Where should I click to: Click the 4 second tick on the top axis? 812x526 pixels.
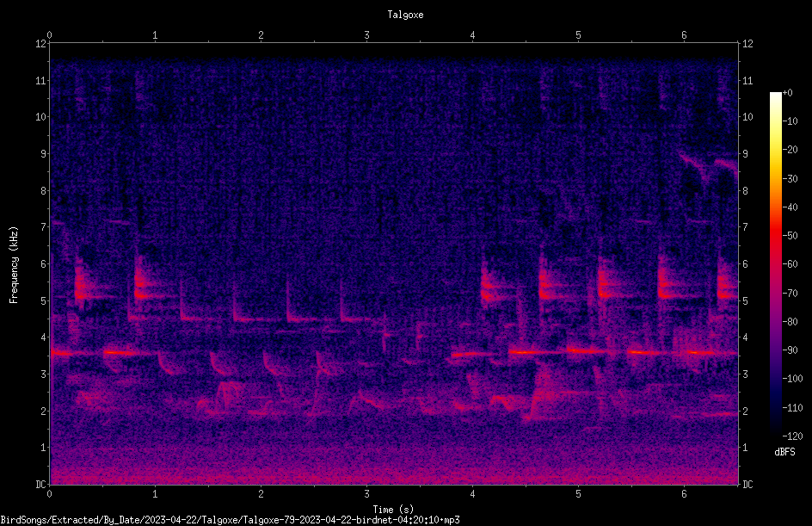click(x=472, y=35)
